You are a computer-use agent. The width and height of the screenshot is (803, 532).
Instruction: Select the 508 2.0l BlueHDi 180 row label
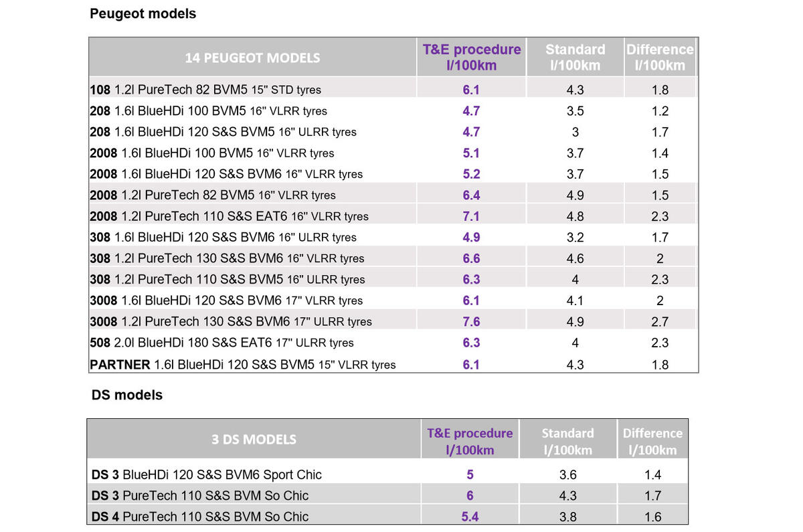221,343
